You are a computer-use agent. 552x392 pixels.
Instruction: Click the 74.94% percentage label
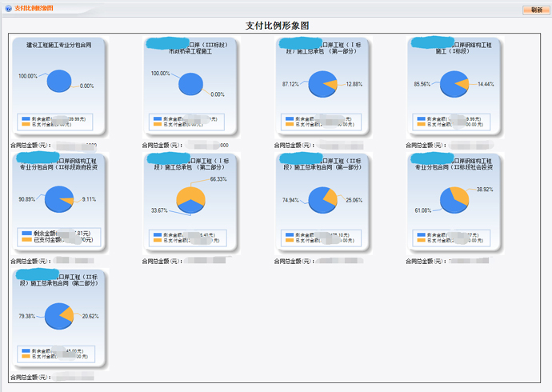[x=292, y=200]
